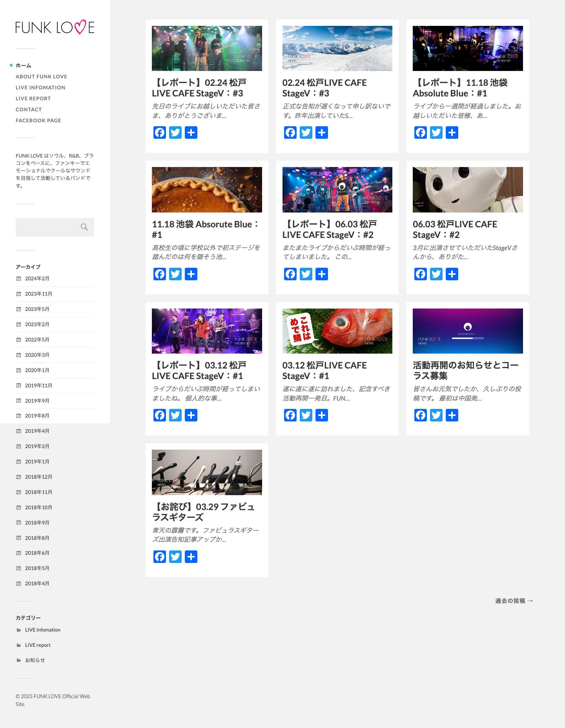Open LIVE INFOMATION menu item
Image resolution: width=565 pixels, height=728 pixels.
(40, 87)
